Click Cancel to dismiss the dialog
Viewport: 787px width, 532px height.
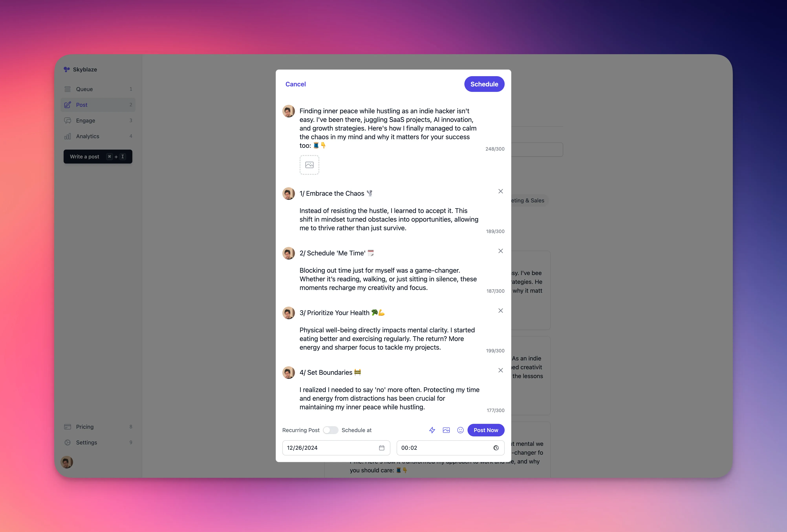click(295, 84)
